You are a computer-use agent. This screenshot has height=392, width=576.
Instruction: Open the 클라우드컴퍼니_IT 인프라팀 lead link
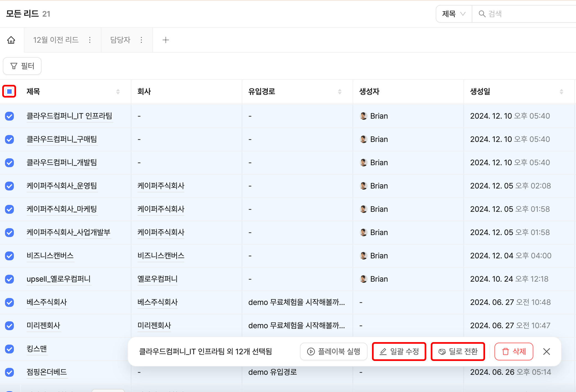coord(69,116)
